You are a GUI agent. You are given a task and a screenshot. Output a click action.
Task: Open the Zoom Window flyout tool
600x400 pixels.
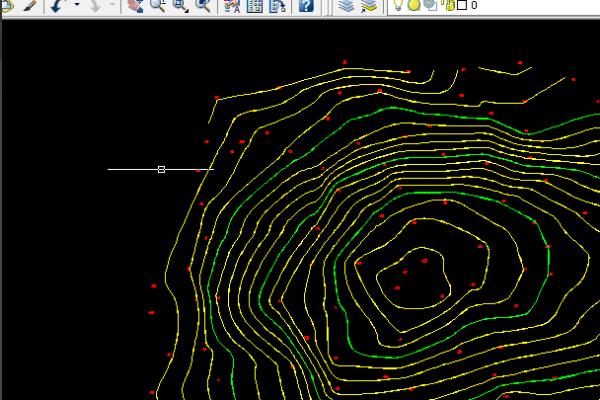[180, 6]
